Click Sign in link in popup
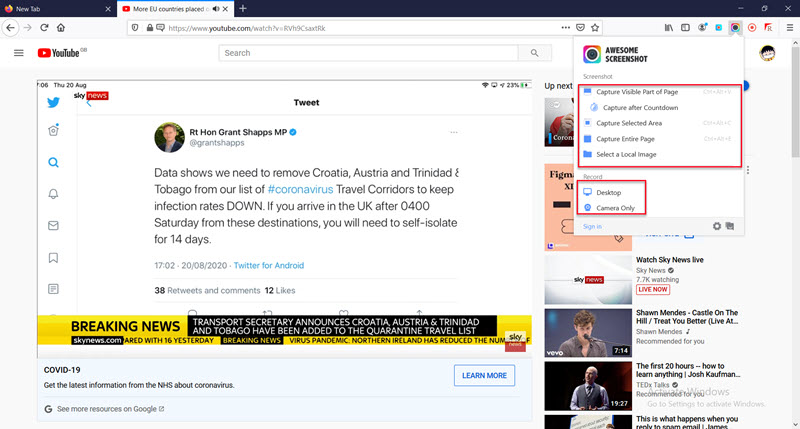Screen dimensions: 800x429 pos(592,226)
